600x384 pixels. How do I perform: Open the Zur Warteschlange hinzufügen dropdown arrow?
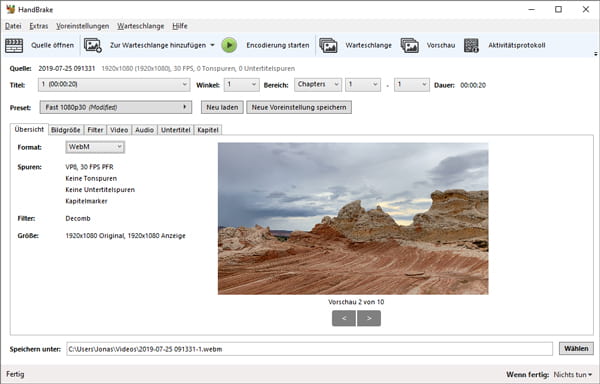click(212, 45)
